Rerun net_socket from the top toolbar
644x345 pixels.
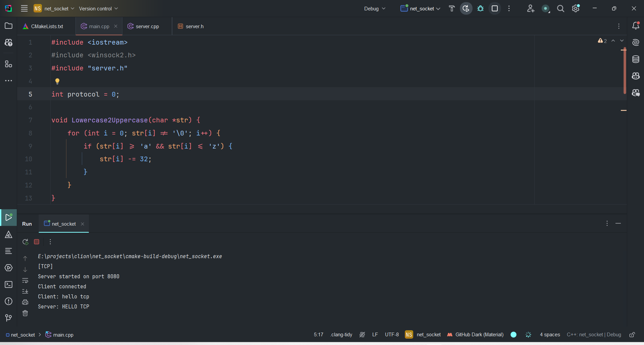[466, 8]
